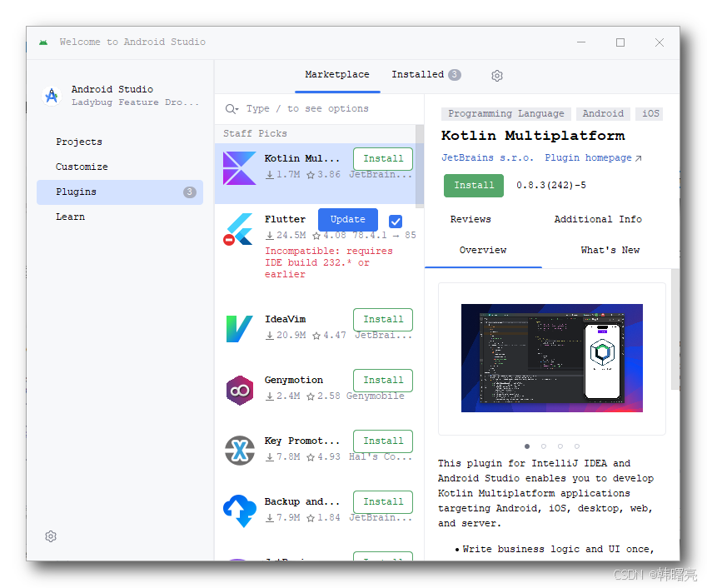Click the Genymotion plugin icon
The image size is (707, 588).
240,390
